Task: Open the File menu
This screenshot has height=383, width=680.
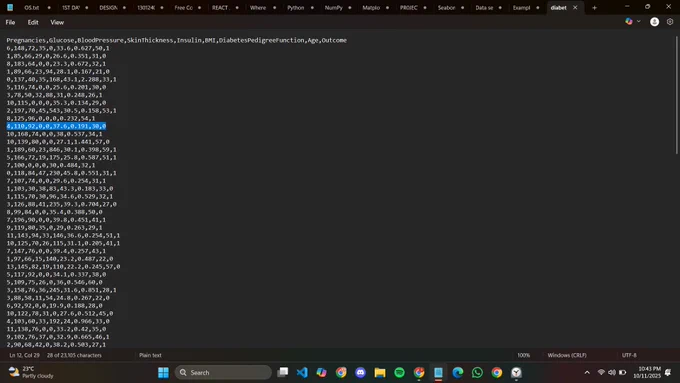Action: (10, 22)
